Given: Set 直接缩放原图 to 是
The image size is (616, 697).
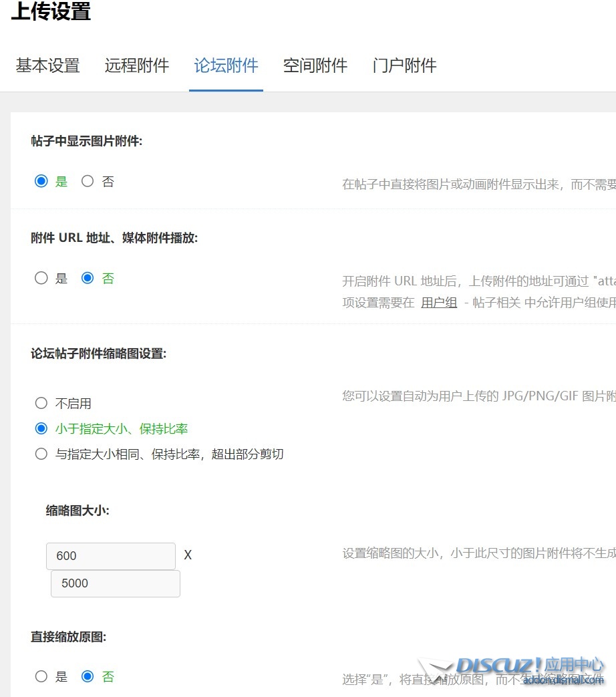Looking at the screenshot, I should coord(41,676).
